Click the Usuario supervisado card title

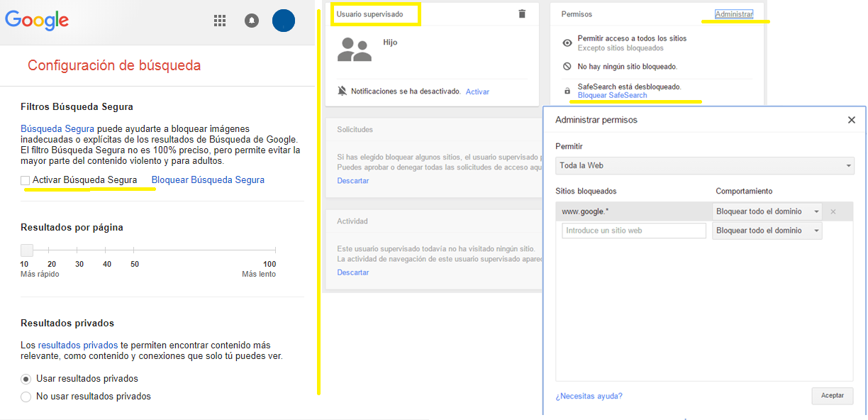(369, 14)
